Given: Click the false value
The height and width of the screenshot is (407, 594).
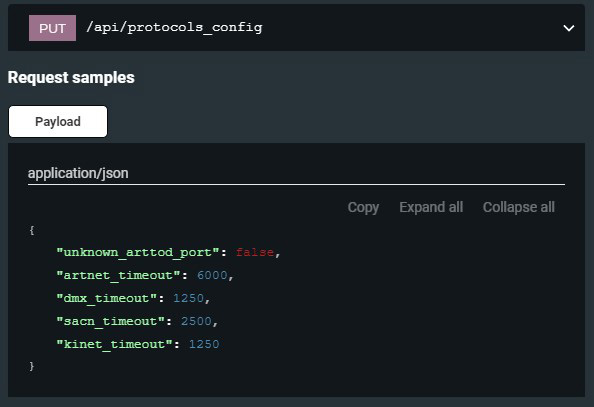Looking at the screenshot, I should (255, 252).
